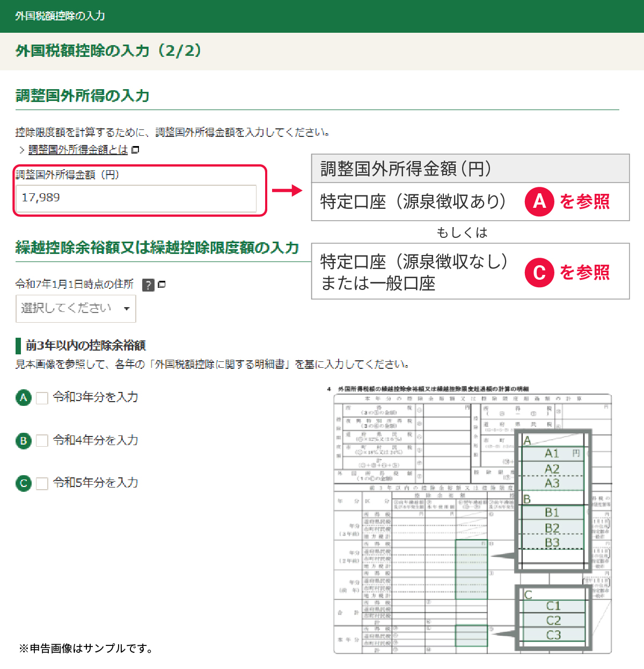
Task: Click the 調整国外所得の入力 section heading
Action: (x=83, y=96)
